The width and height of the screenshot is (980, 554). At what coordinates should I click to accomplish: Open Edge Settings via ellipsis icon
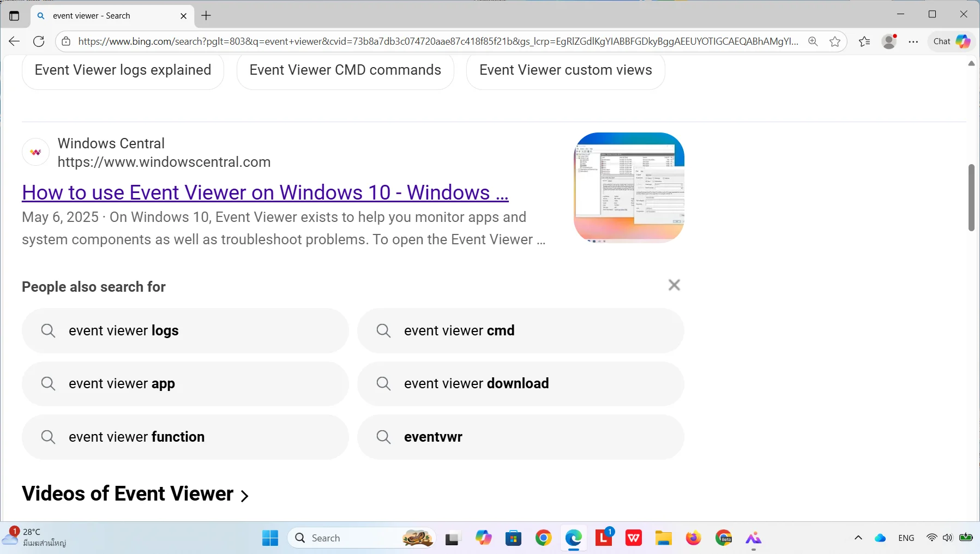(913, 41)
